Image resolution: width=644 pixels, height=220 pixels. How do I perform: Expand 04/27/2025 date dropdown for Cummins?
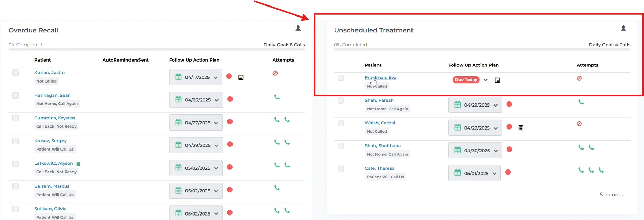click(x=216, y=123)
